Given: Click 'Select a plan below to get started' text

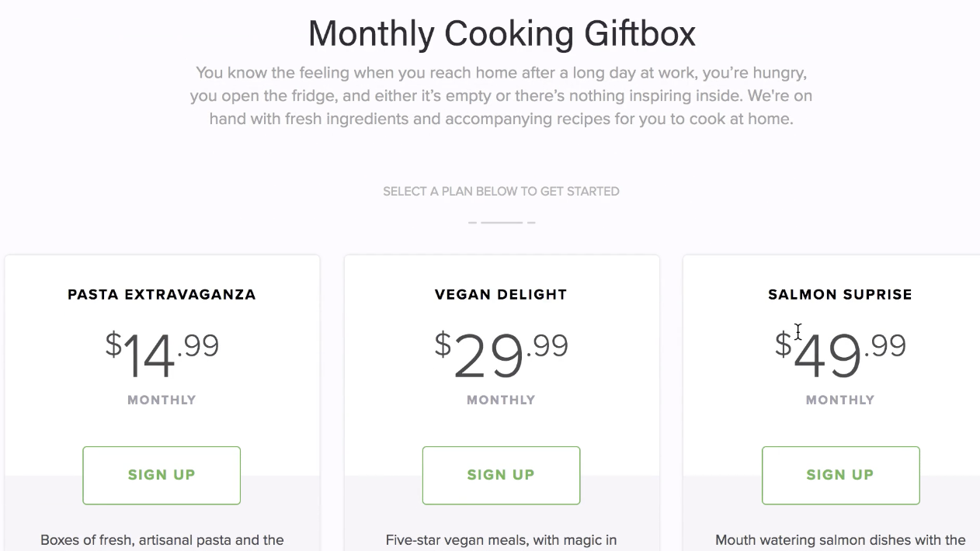Looking at the screenshot, I should tap(501, 191).
